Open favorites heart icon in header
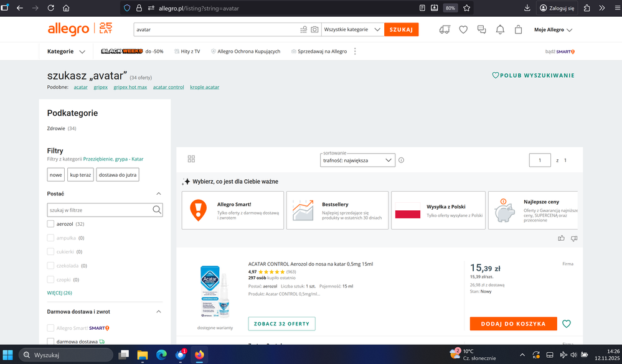 tap(463, 29)
